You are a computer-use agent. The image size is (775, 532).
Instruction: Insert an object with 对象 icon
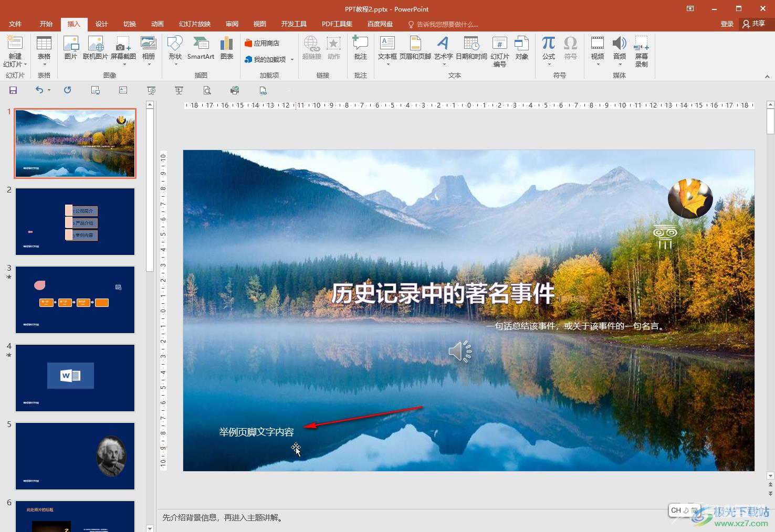click(x=522, y=48)
